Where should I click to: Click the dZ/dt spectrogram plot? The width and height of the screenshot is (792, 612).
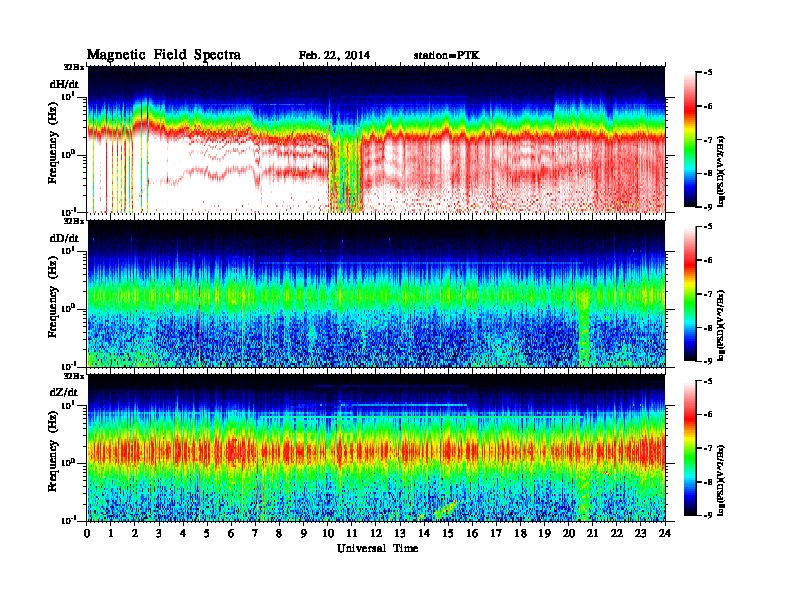[376, 448]
